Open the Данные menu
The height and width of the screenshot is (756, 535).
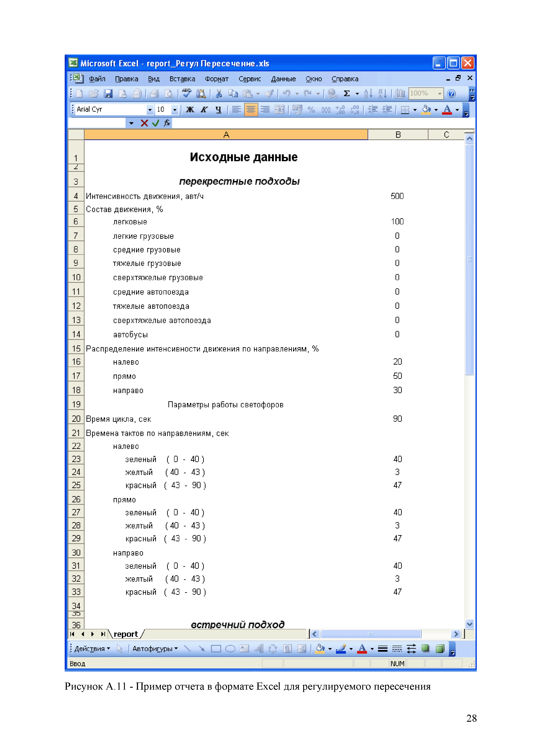[283, 79]
